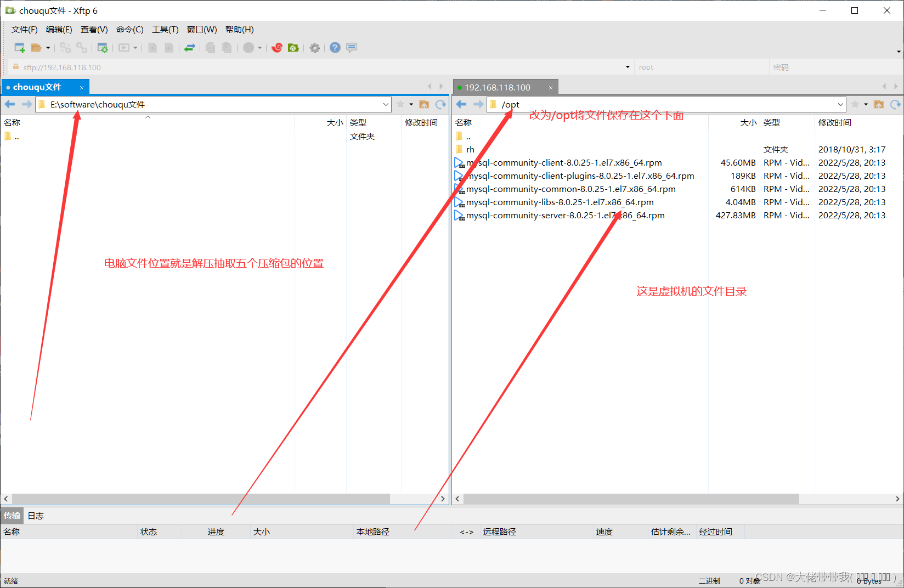Click remote pane home folder icon
The width and height of the screenshot is (904, 588).
[879, 104]
